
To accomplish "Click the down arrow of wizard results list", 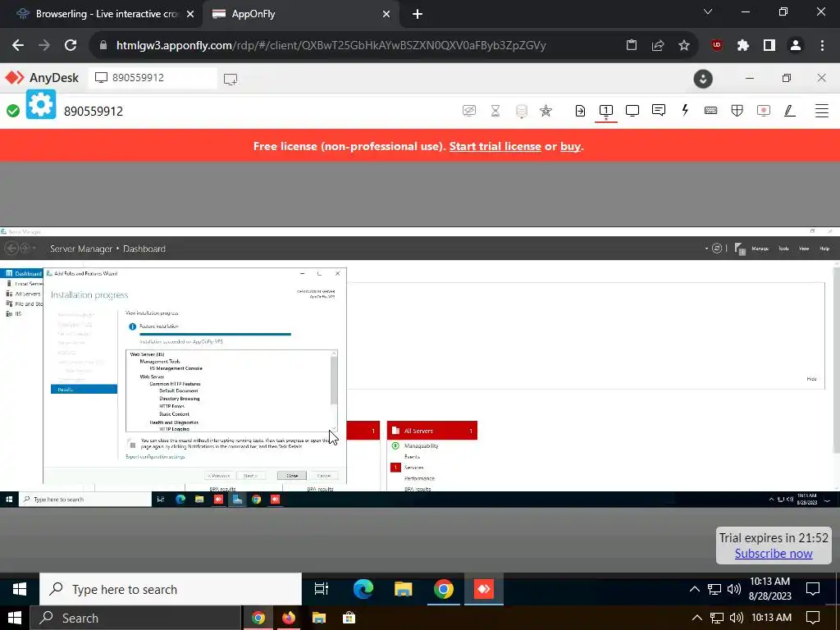I will tap(335, 428).
